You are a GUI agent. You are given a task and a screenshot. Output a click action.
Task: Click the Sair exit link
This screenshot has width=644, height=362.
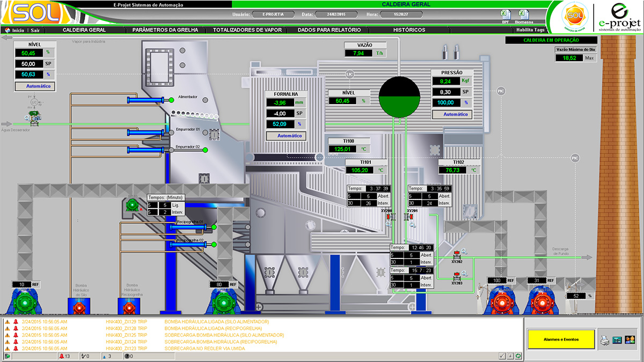pos(35,31)
